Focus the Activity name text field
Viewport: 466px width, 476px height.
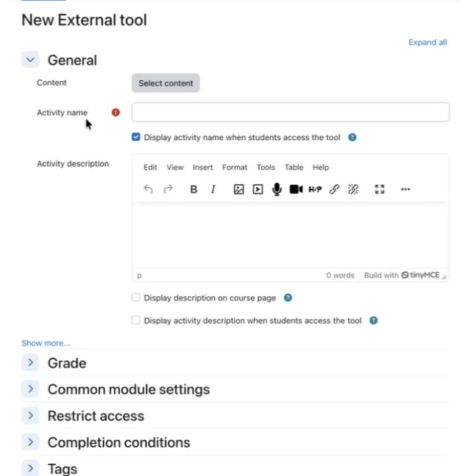coord(290,112)
